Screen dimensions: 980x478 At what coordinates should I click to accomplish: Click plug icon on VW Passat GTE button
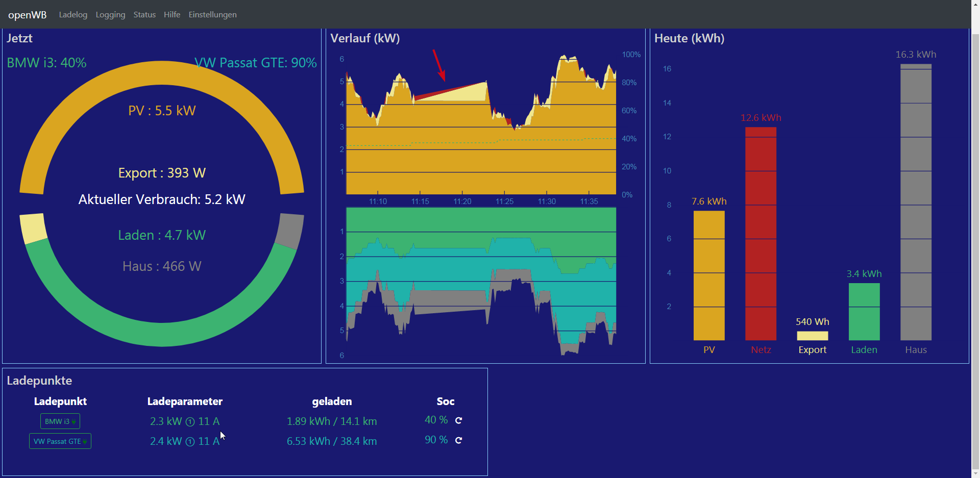[x=85, y=441]
